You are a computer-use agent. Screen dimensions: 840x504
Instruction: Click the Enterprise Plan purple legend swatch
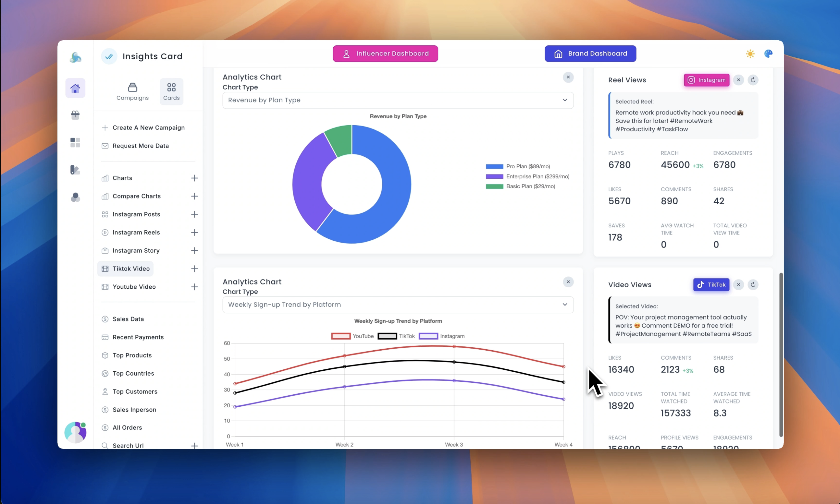pos(494,176)
